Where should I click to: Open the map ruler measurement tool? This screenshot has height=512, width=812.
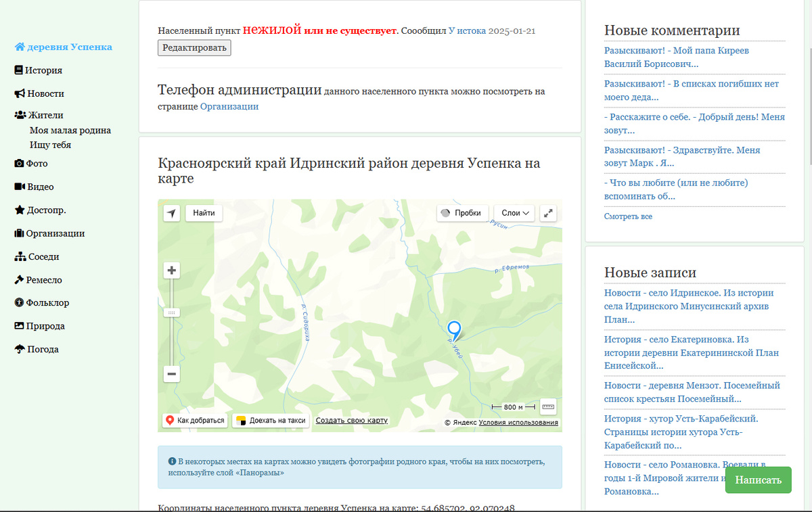click(548, 406)
